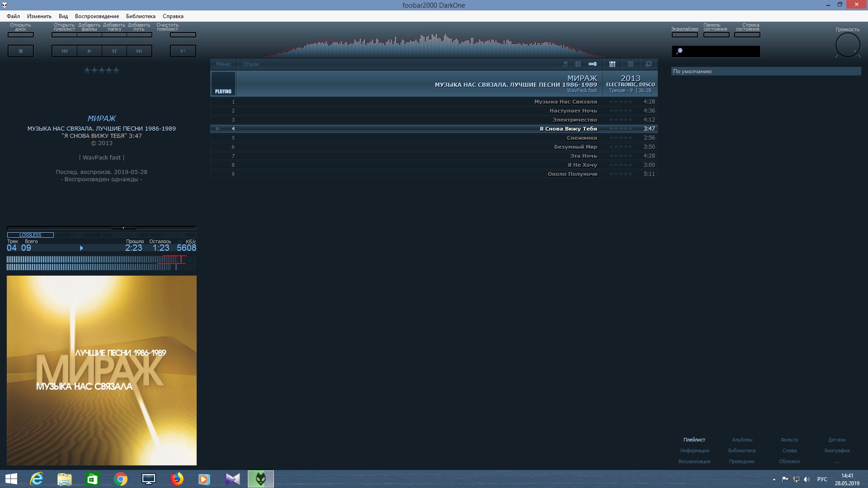The image size is (868, 488).
Task: Click the random playback button
Action: 183,51
